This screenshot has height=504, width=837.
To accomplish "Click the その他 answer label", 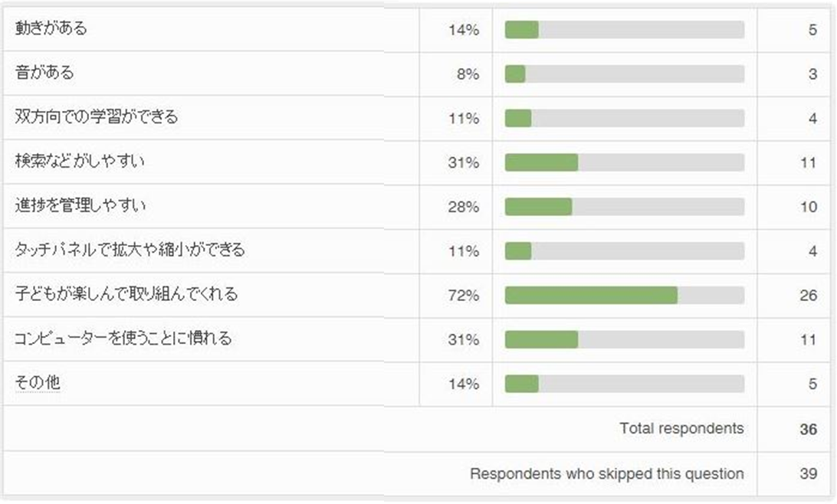I will [37, 383].
